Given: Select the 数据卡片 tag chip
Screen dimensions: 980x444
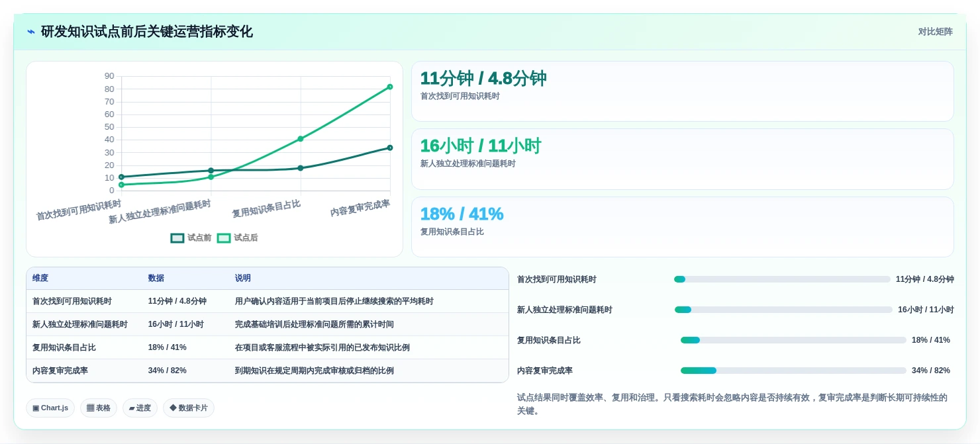Looking at the screenshot, I should click(189, 408).
